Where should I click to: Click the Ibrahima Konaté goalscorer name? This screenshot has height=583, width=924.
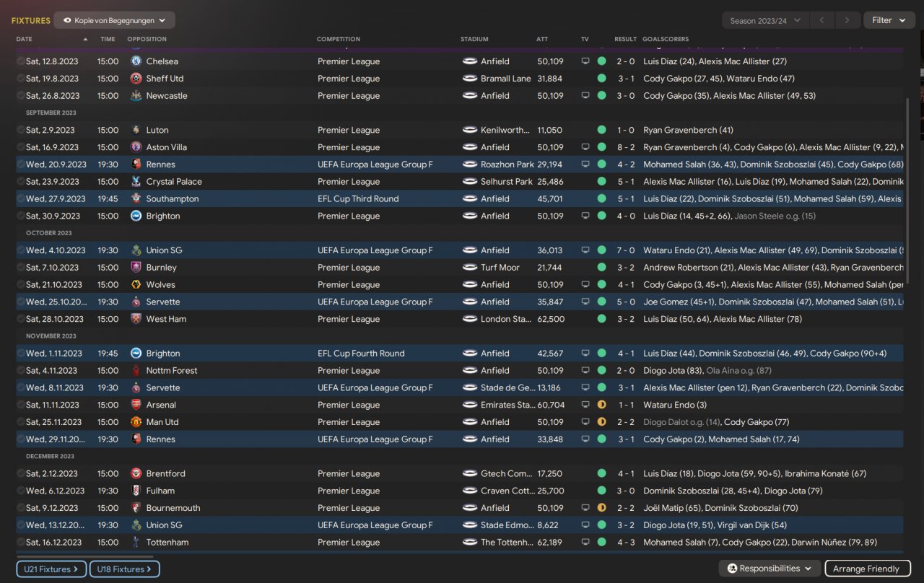(825, 474)
